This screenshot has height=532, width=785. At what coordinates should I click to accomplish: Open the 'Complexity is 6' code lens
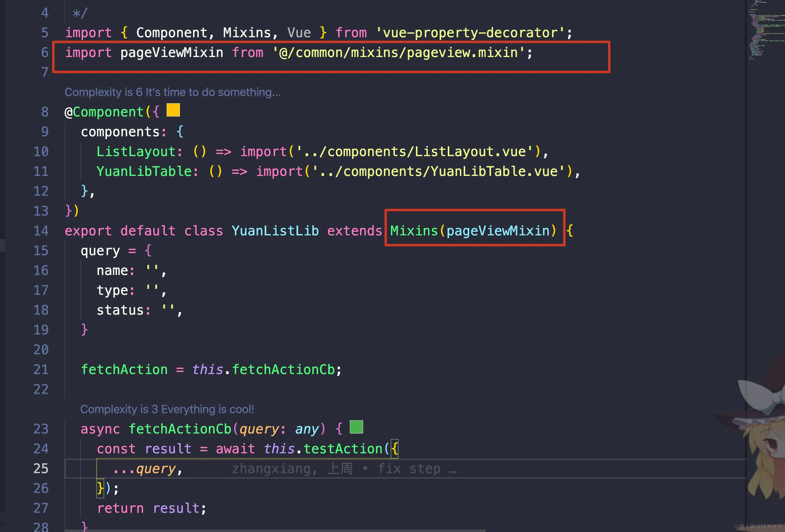click(x=172, y=92)
